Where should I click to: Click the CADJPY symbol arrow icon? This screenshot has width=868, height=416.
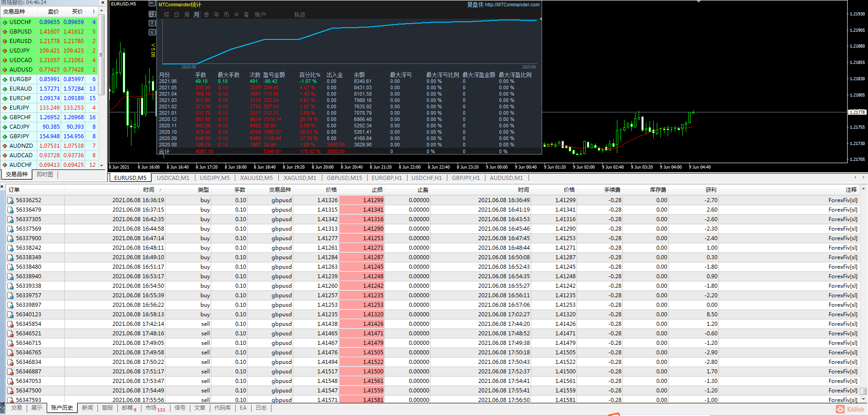pos(5,127)
